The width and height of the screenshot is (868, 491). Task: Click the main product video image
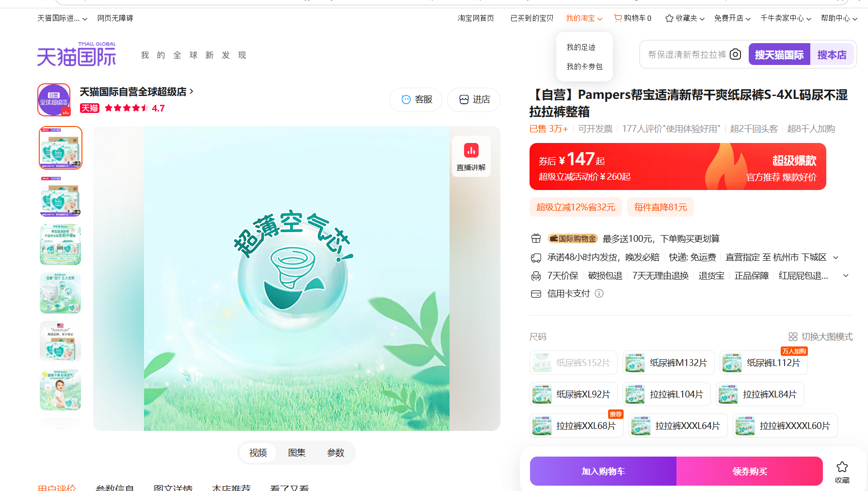[x=297, y=278]
